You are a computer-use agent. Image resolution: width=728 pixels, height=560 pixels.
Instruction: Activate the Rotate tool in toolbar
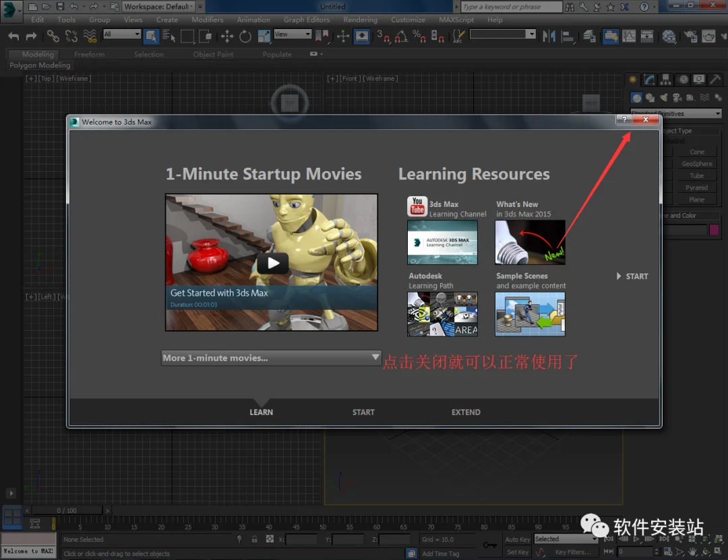coord(245,36)
